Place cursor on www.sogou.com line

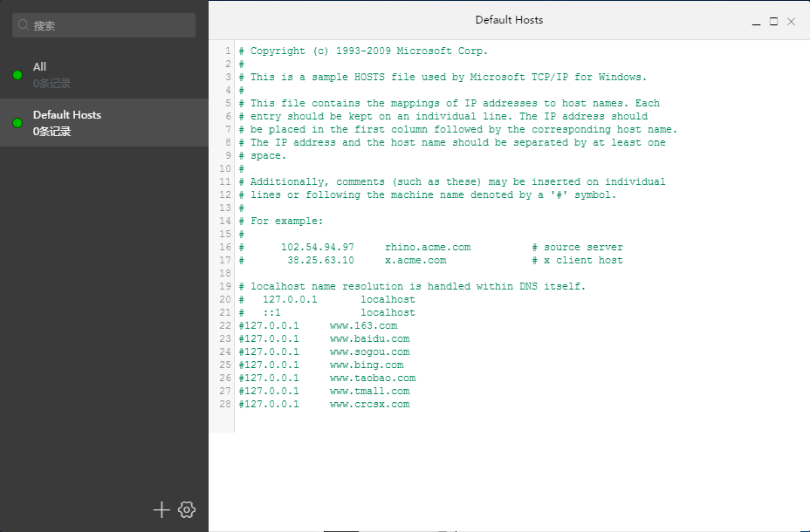coord(325,352)
